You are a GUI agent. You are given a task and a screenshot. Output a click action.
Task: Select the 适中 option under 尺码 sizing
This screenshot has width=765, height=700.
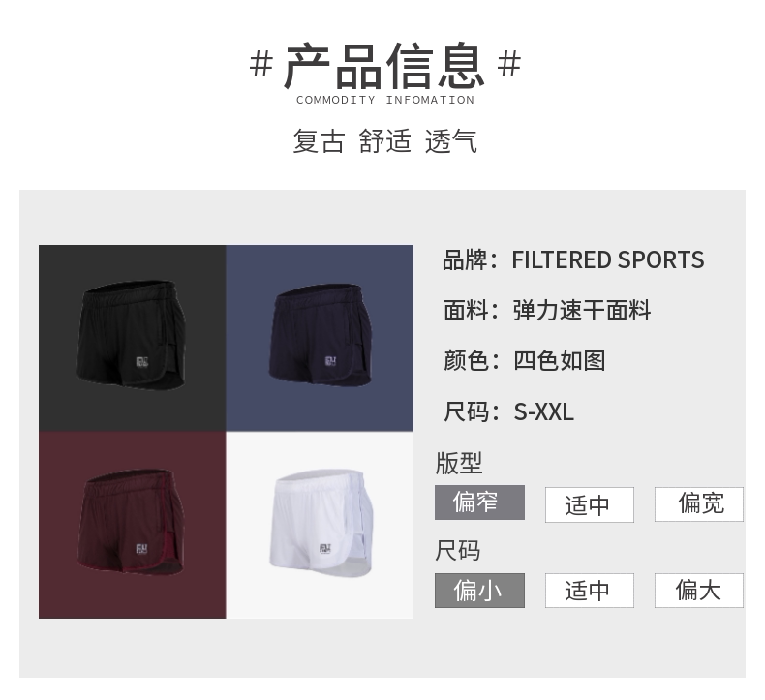pos(590,591)
